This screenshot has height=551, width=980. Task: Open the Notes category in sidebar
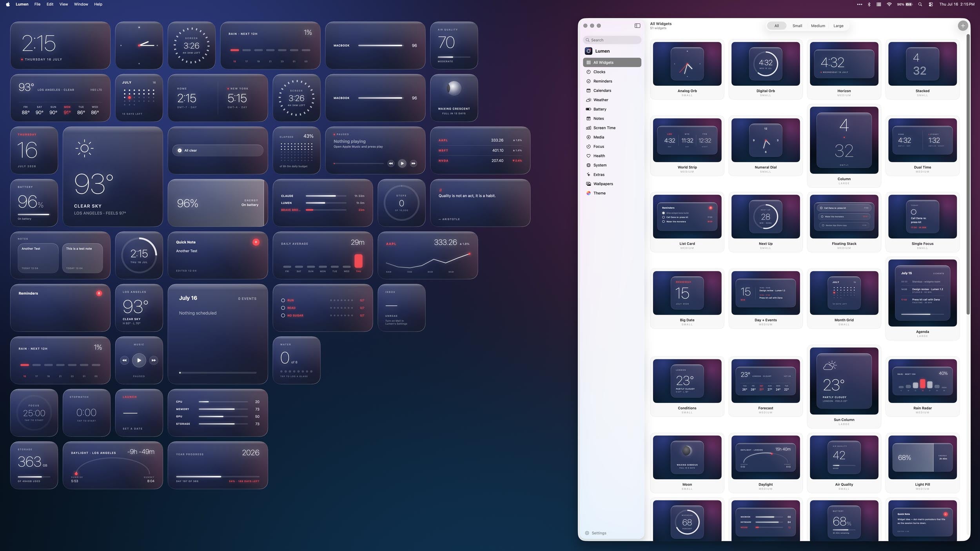[x=612, y=118]
